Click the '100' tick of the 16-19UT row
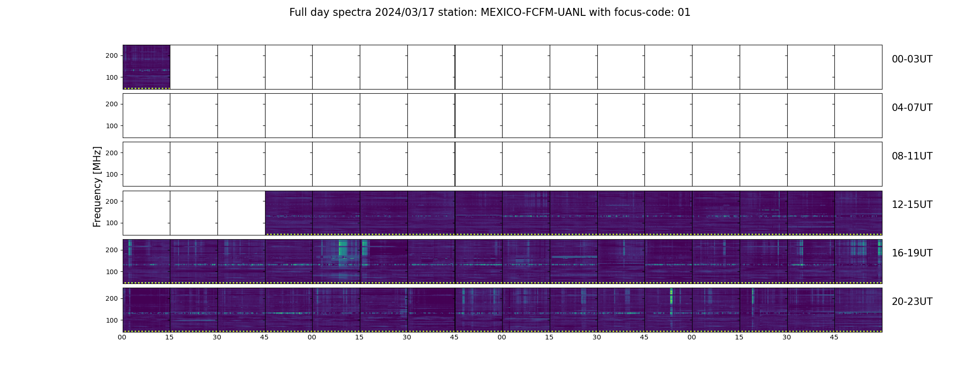This screenshot has height=373, width=980. tap(112, 271)
